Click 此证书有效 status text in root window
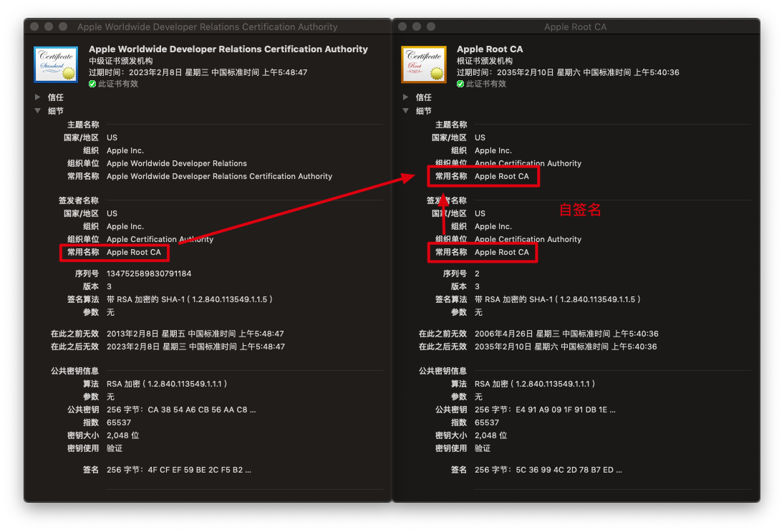Viewport: 784px width, 532px height. 486,84
